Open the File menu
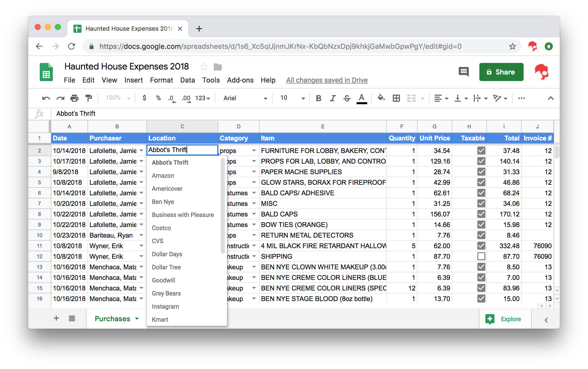The height and width of the screenshot is (369, 588). pyautogui.click(x=69, y=80)
